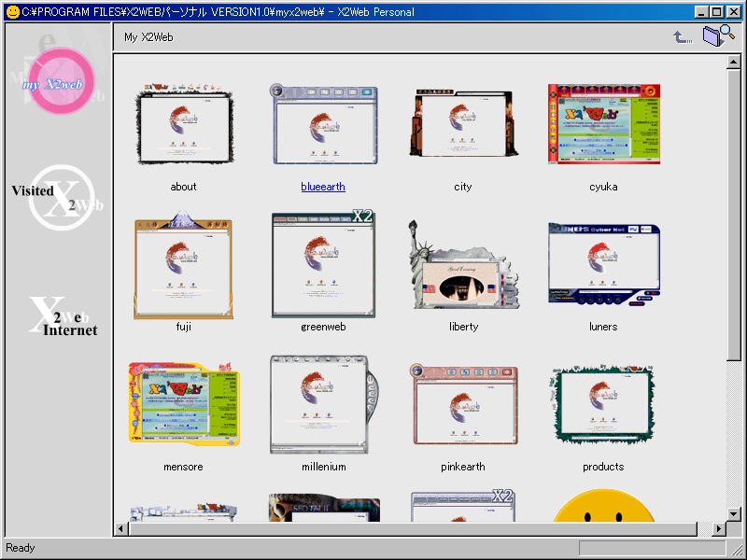Open the X2Web Internet sidebar section

pos(63,316)
